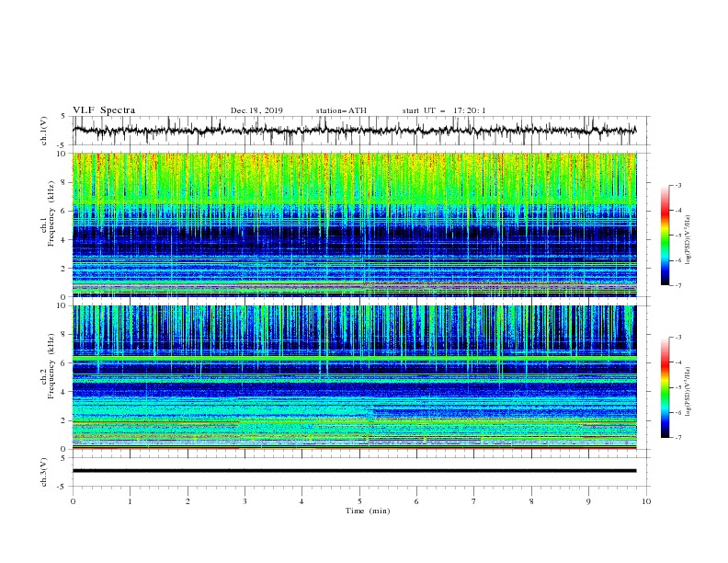Click the 'ch.3(V)' axis label
Screen dimensions: 728x563
44,472
